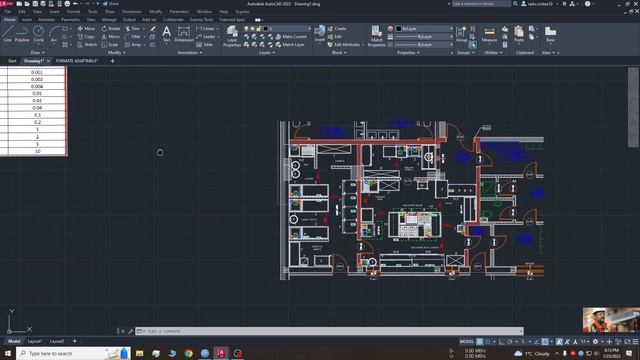Click the Edit Attributes button
Image resolution: width=640 pixels, height=360 pixels.
coord(344,44)
